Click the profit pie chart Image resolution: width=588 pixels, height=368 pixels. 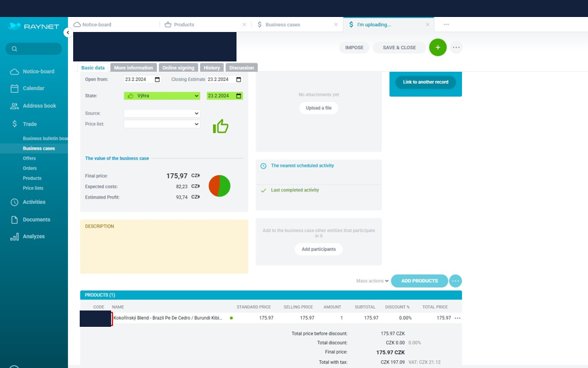[x=220, y=186]
